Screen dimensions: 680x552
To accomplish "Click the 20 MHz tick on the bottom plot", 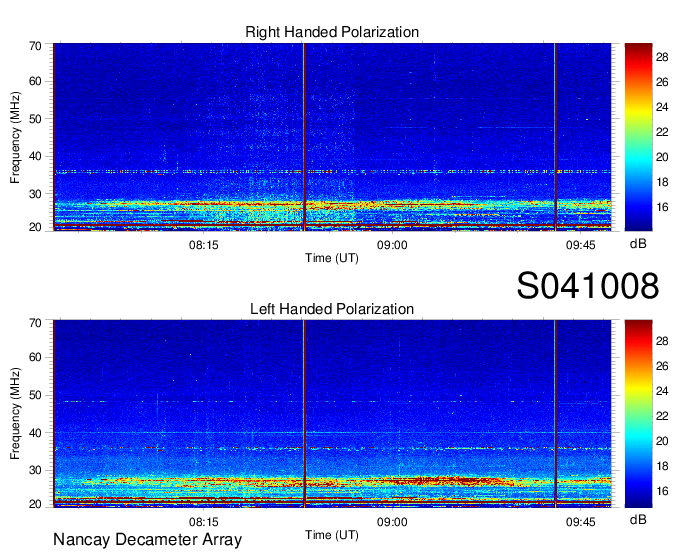I will point(35,504).
